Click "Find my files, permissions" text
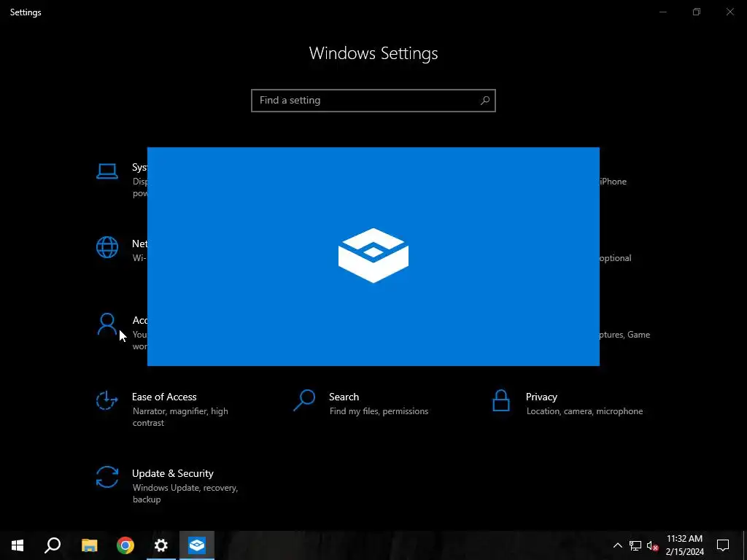This screenshot has height=560, width=747. point(379,411)
